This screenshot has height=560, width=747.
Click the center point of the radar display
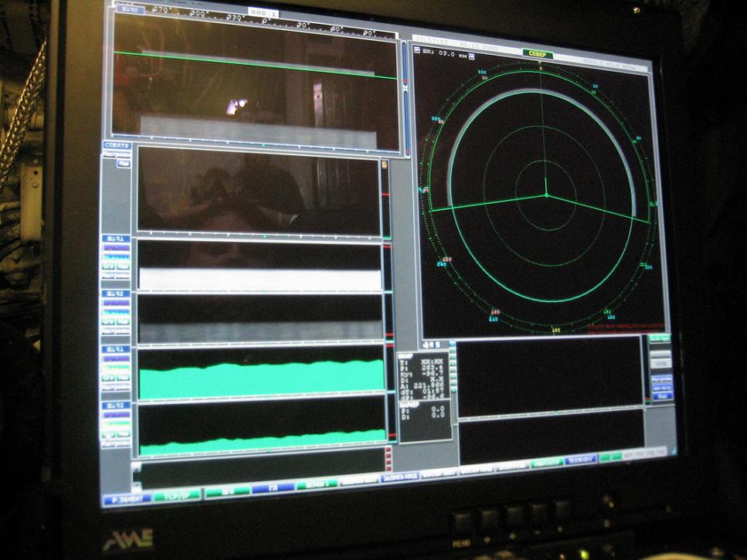545,195
